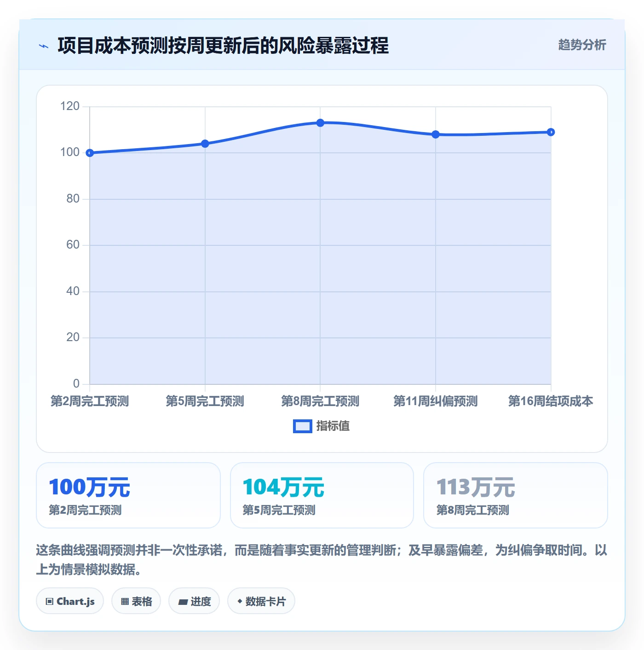Click the Chart.js tag chip
Viewport: 644px width, 650px height.
coord(70,601)
